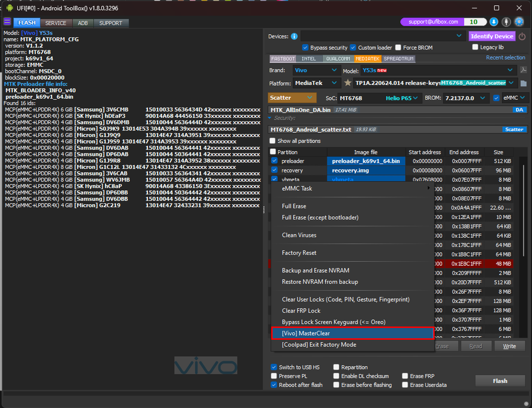Select Clean Viruses menu entry

(352, 235)
